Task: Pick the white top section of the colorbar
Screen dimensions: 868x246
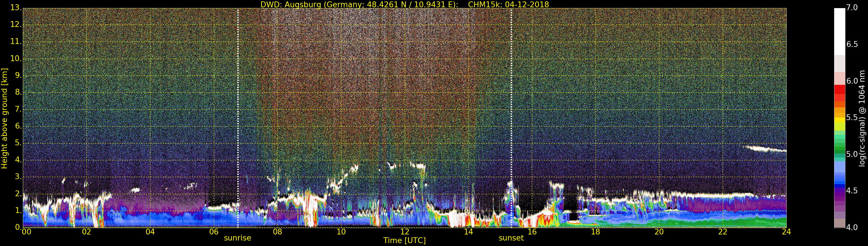Action: (x=839, y=32)
